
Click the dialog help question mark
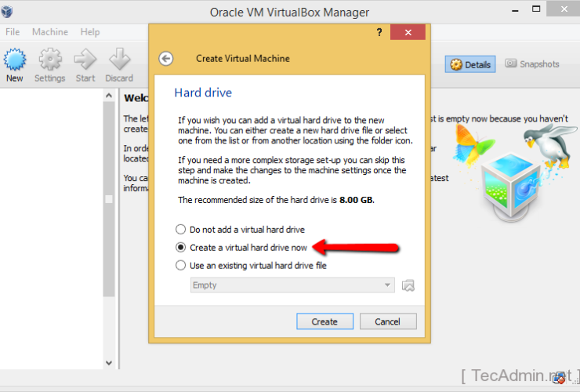(x=379, y=32)
